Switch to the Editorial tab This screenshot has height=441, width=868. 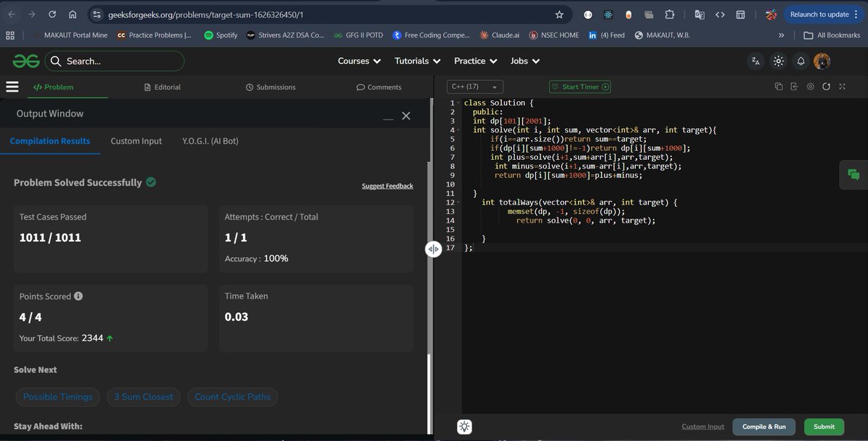163,87
